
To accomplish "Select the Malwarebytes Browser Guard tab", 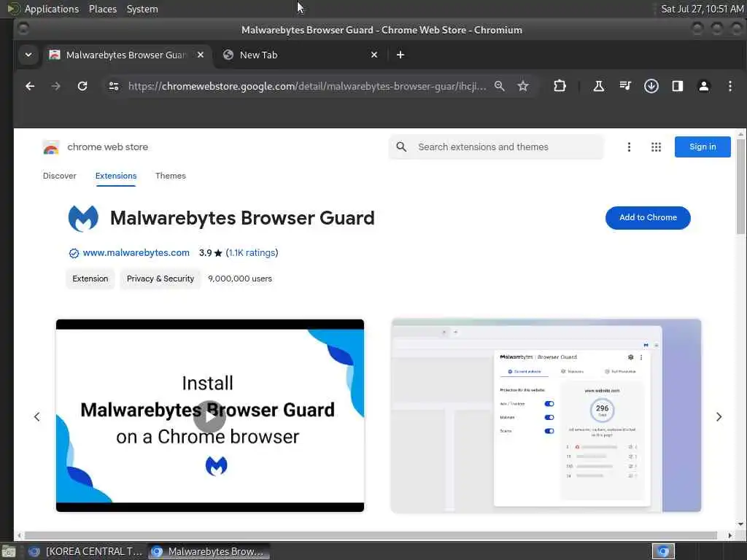I will (126, 55).
